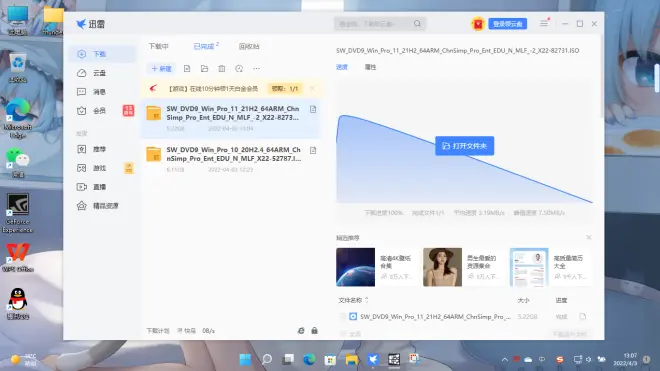Open the Earth 4K wallpaper recommendation thumbnail
This screenshot has height=371, width=660.
point(355,267)
